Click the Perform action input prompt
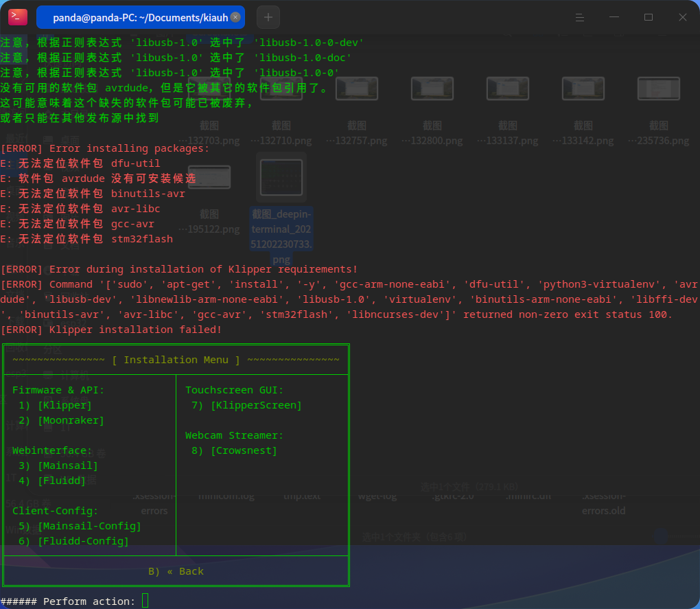Viewport: 700px width, 609px height. click(144, 600)
